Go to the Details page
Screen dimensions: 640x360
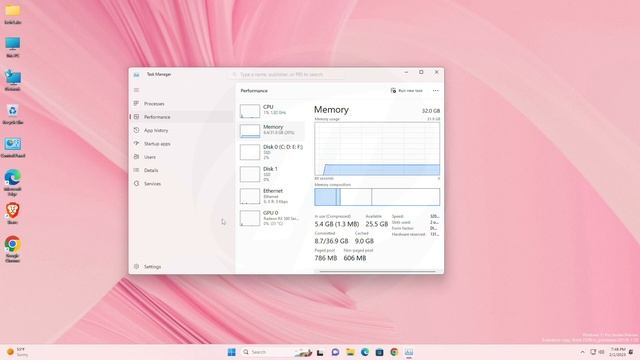182,170
